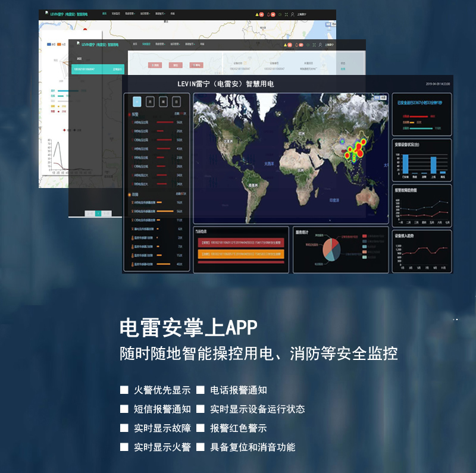Click the user avatar icon beside 上海雷宁 in the rearmost window

[x=293, y=14]
